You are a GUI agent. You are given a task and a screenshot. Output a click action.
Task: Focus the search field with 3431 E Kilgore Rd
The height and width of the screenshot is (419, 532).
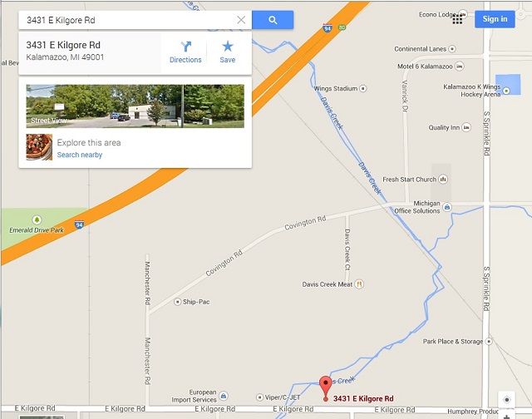[x=131, y=20]
